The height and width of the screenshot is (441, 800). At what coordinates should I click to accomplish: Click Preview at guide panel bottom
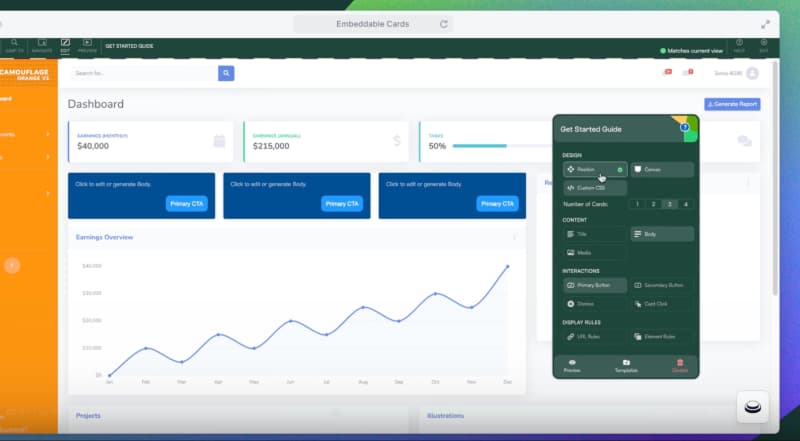click(572, 366)
